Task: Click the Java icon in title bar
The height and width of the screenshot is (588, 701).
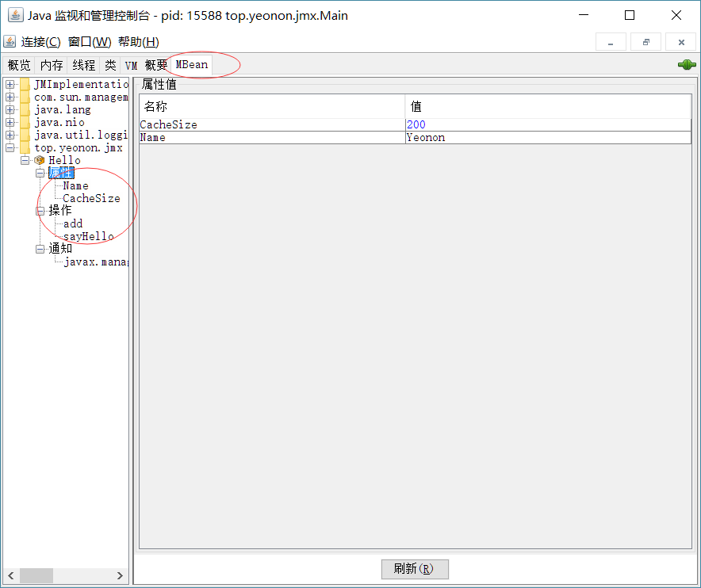Action: [16, 15]
